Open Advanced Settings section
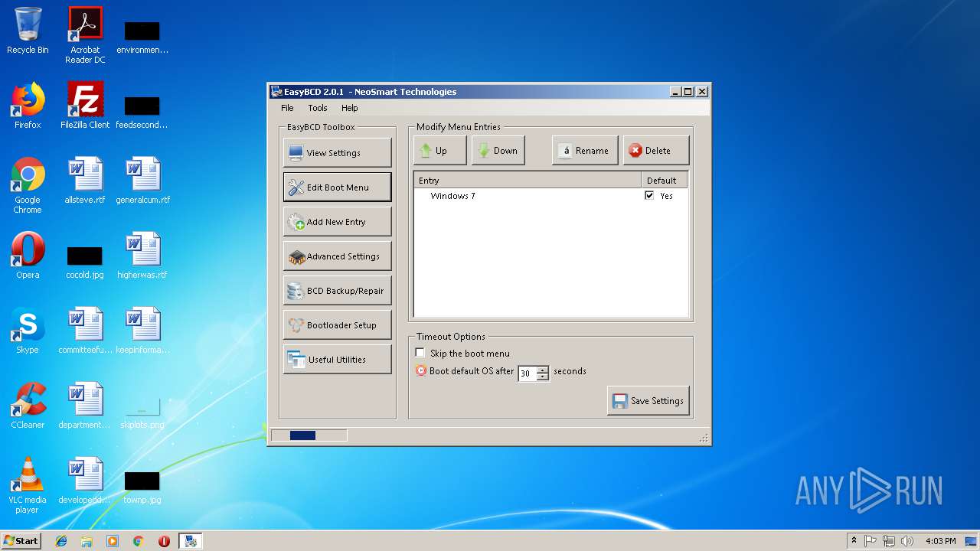Screen dimensions: 980x551 coord(337,256)
